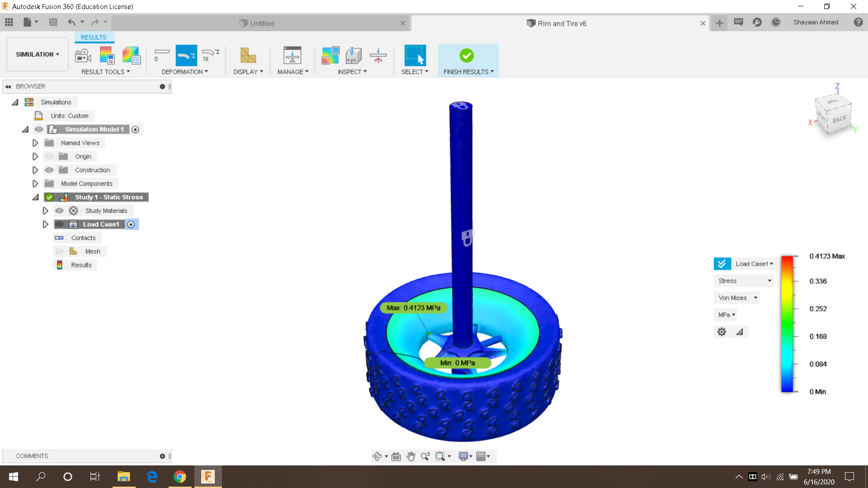Click the BACK face of view cube
Image resolution: width=868 pixels, height=488 pixels.
tap(839, 120)
